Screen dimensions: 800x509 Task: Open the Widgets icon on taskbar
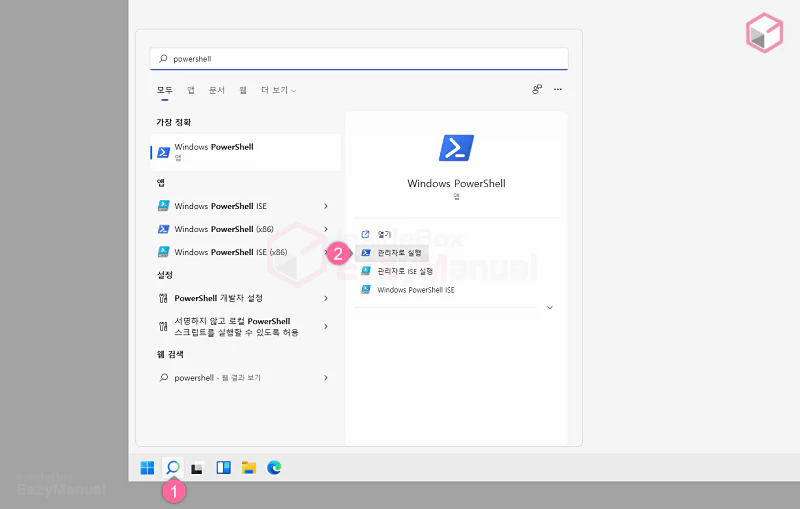tap(223, 468)
